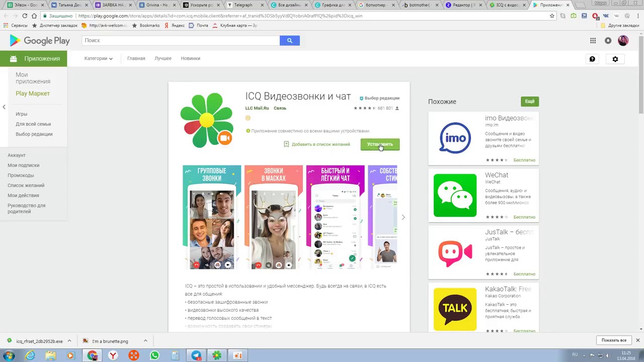
Task: Click the Google Play logo
Action: pyautogui.click(x=40, y=41)
